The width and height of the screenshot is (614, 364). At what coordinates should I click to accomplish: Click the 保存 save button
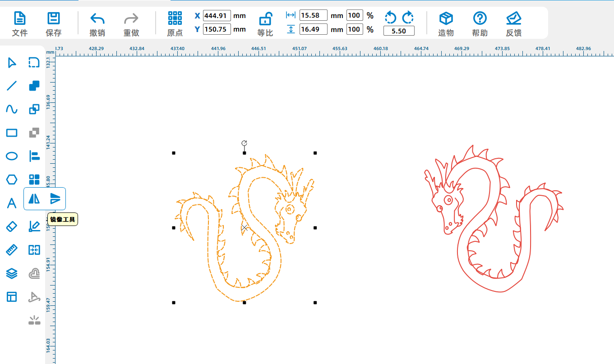[x=54, y=23]
